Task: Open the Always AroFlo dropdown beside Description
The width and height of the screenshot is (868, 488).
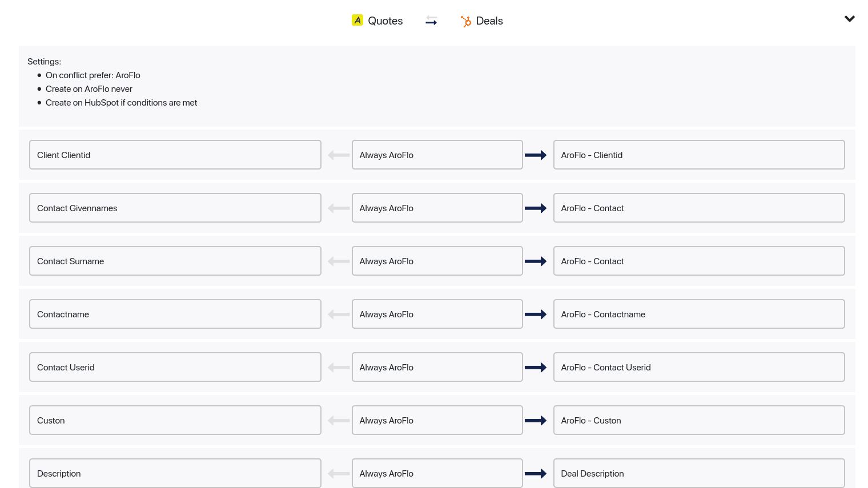Action: 437,473
